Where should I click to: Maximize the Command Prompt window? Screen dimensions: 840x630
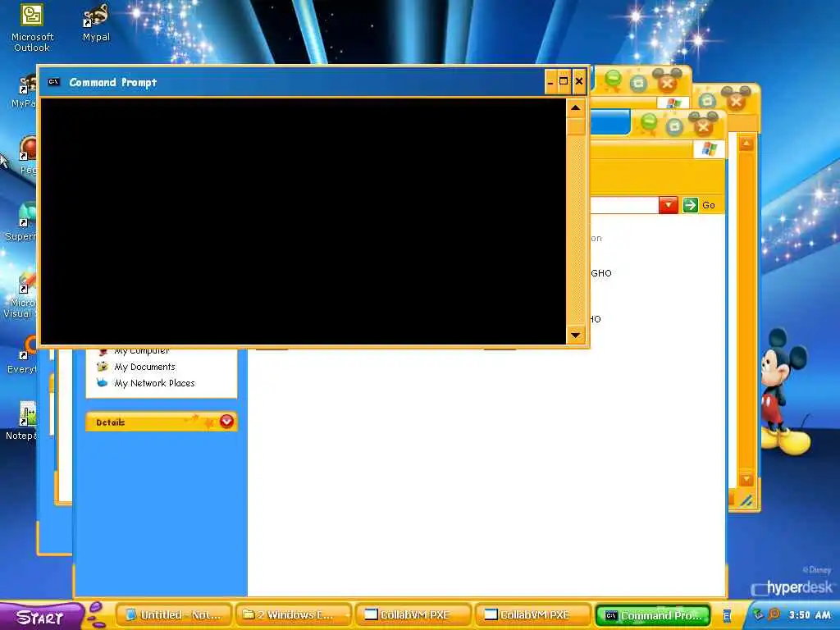[x=564, y=81]
